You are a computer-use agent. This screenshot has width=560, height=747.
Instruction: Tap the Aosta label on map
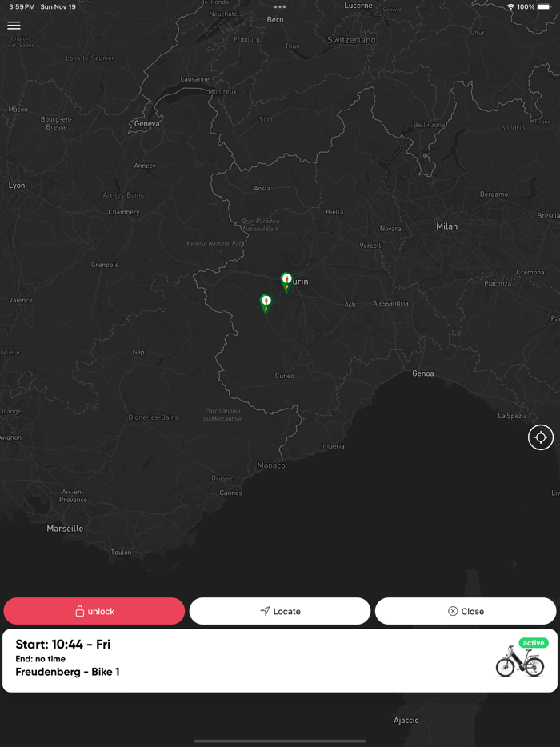click(262, 188)
